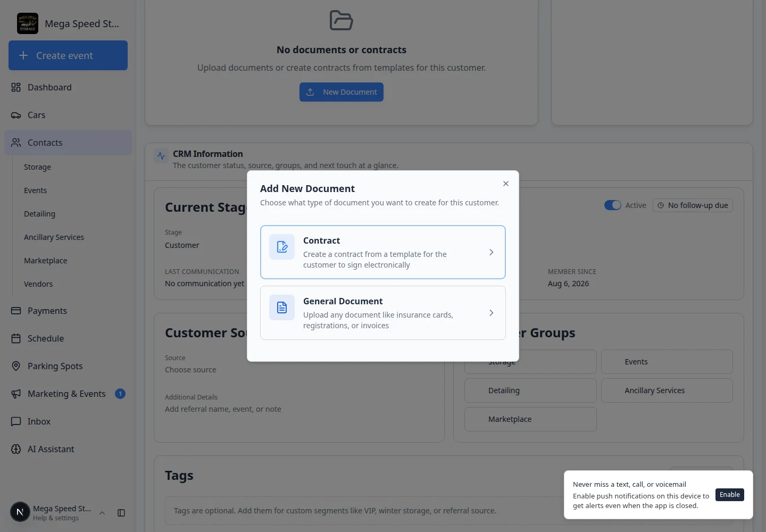The width and height of the screenshot is (766, 532).
Task: Open the Choose source dropdown
Action: [299, 370]
